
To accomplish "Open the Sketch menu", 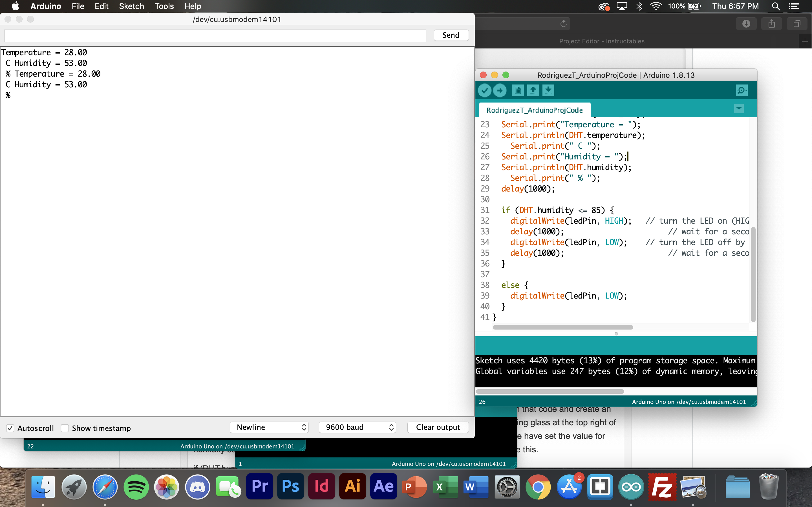I will coord(131,6).
